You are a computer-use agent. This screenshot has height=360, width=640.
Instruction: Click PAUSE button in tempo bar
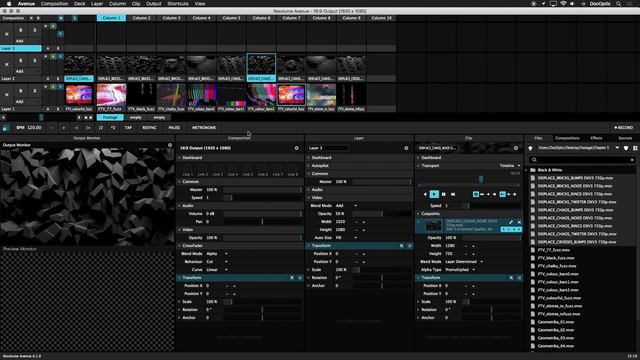(174, 128)
